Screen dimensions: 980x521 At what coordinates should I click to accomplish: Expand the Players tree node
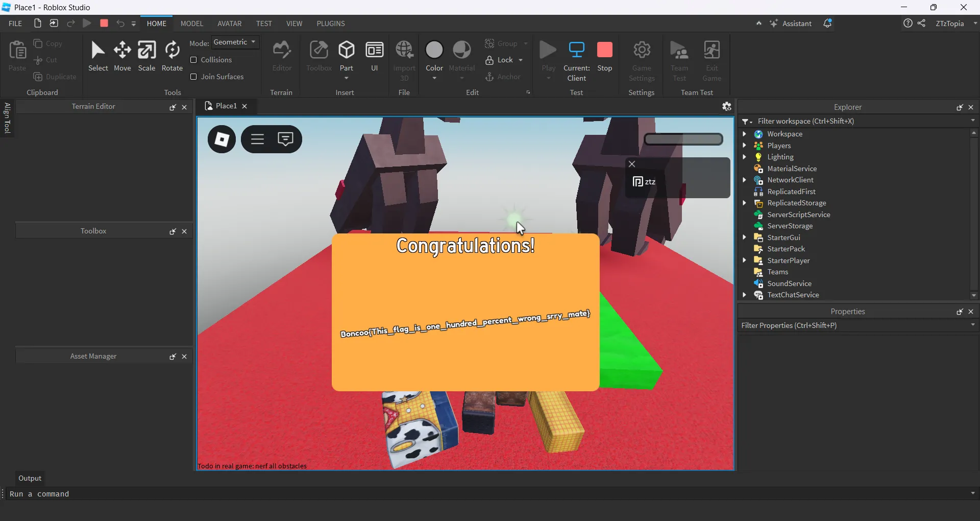pos(744,146)
